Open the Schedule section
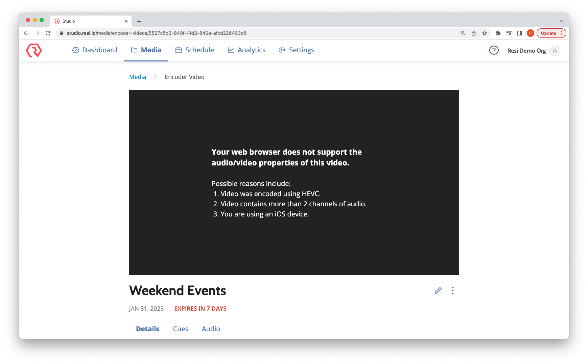Image resolution: width=588 pixels, height=364 pixels. click(x=194, y=50)
